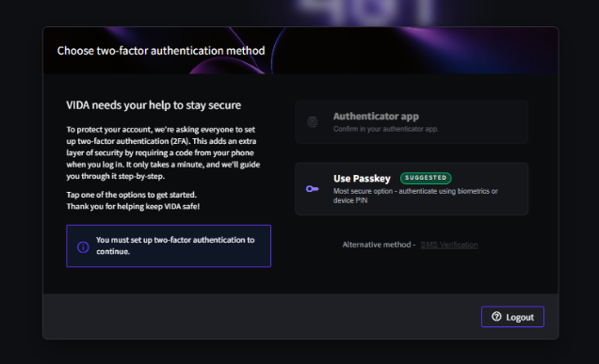
Task: Select the Authenticator app option
Action: point(412,122)
